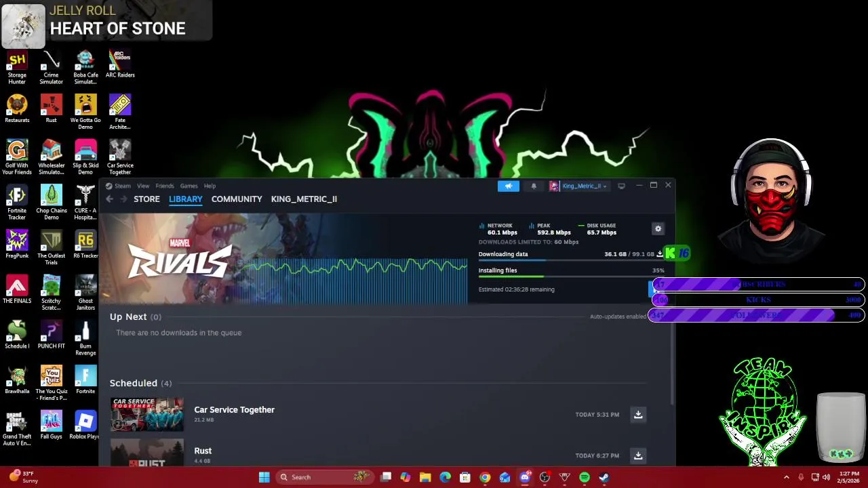Click Estimated 02:36:28 remaining text
The image size is (868, 488).
(516, 289)
